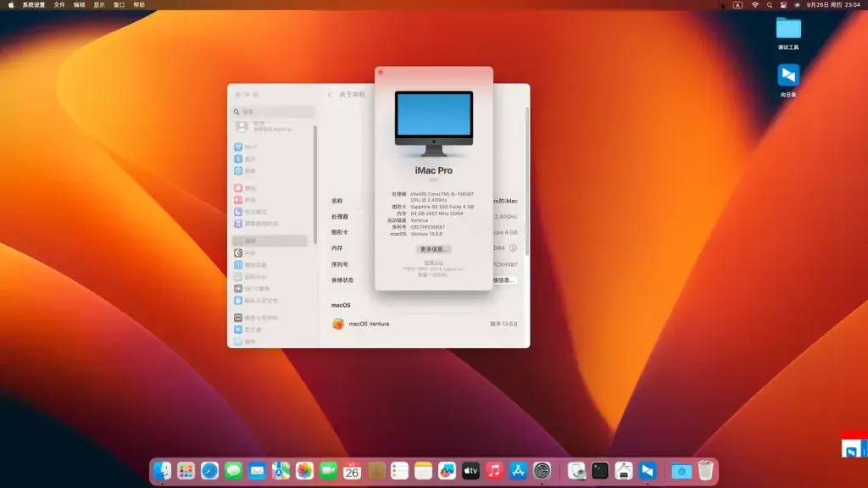Select Focus in Settings sidebar

(270, 212)
